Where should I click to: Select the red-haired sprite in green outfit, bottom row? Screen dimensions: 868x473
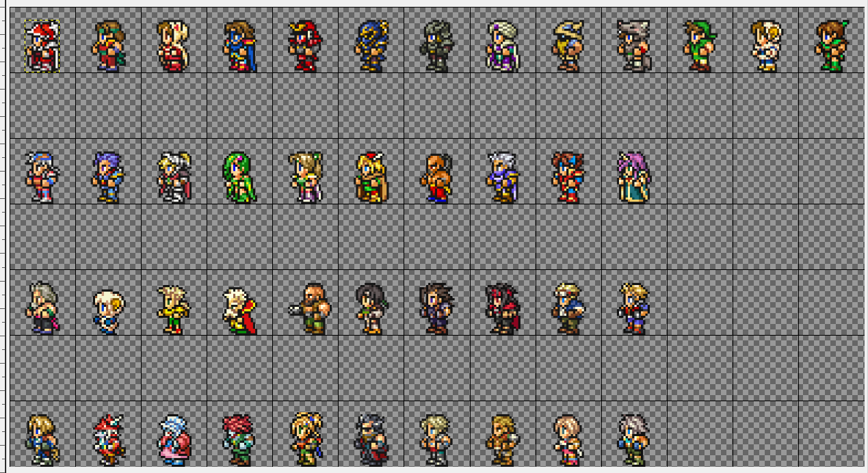click(239, 440)
